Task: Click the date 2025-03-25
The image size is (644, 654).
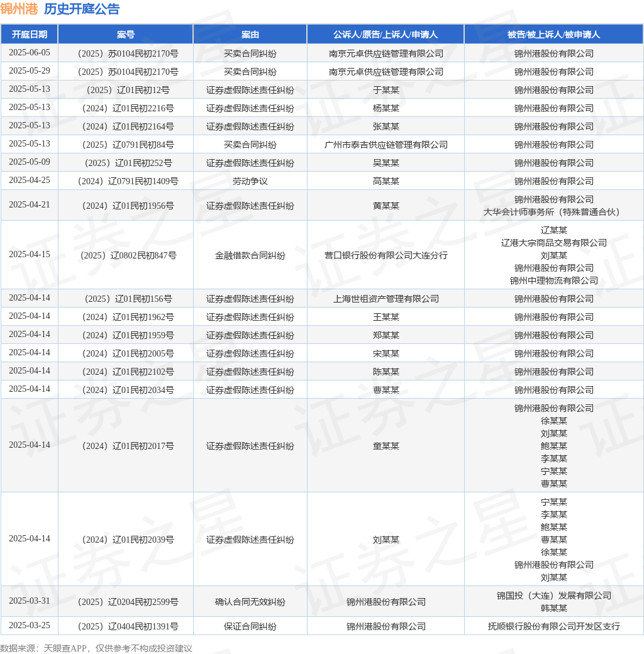Action: pos(29,626)
